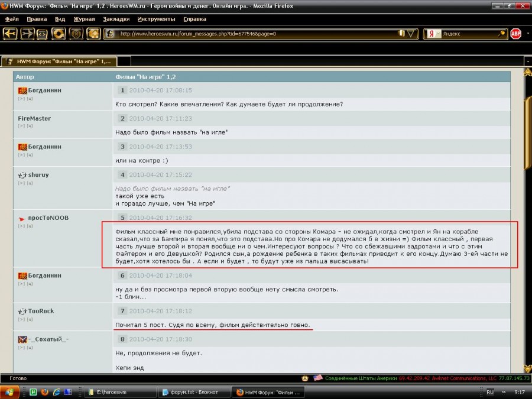Click the site identity icon in address bar
Viewport: 532px width, 399px height.
pyautogui.click(x=110, y=34)
